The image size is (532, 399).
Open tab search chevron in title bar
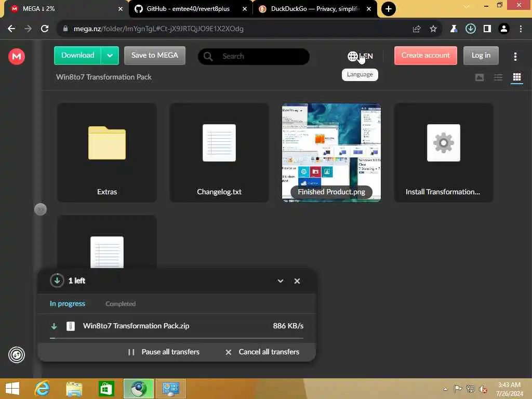(467, 6)
